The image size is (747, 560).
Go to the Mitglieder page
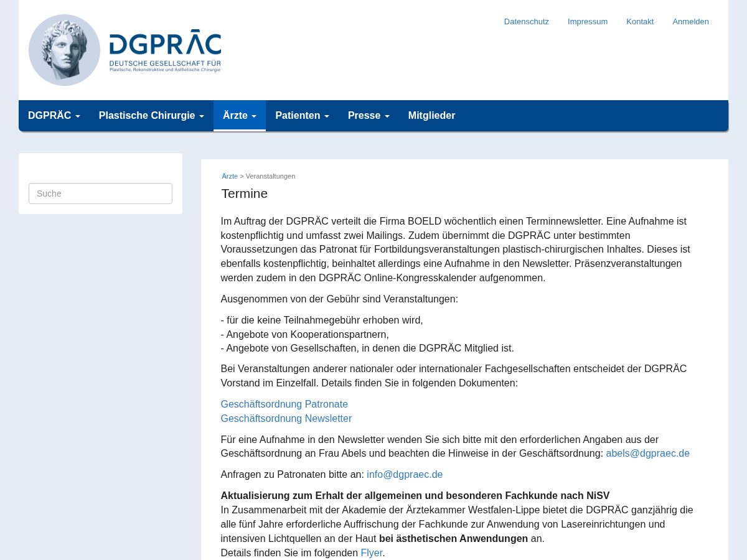431,116
